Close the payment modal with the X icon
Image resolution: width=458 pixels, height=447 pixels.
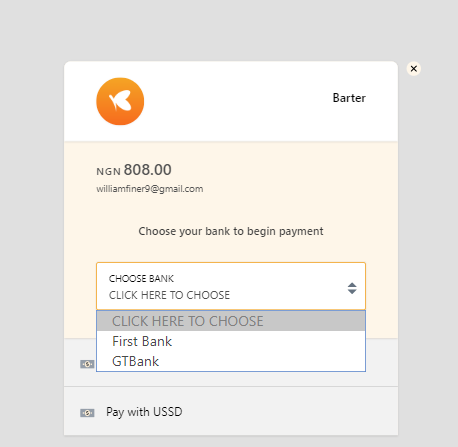coord(414,69)
